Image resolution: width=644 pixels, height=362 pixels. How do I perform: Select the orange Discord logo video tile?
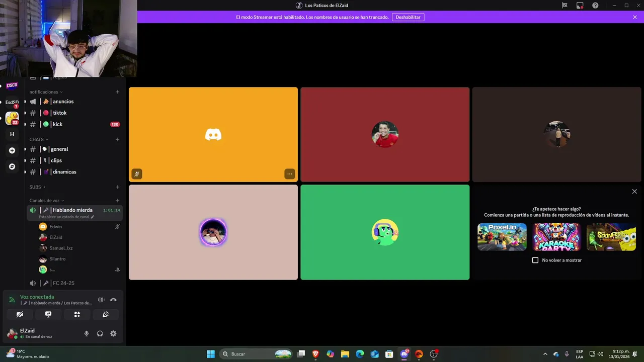tap(213, 135)
